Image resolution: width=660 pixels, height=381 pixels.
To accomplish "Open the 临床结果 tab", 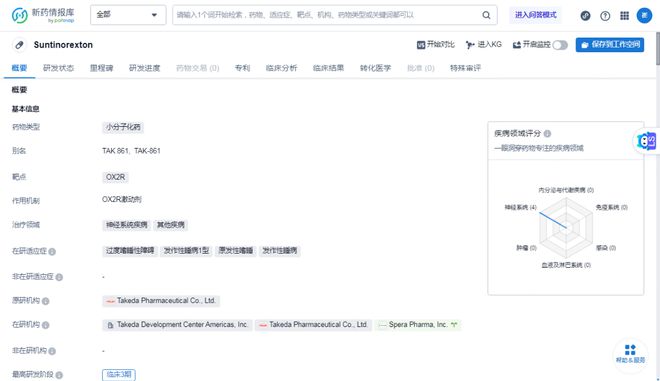I will [x=328, y=68].
